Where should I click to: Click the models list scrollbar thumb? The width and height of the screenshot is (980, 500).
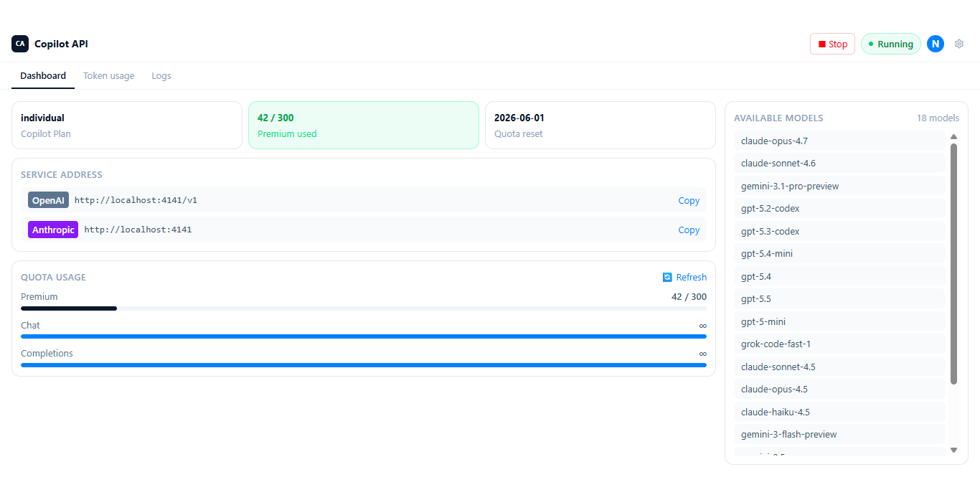[953, 263]
